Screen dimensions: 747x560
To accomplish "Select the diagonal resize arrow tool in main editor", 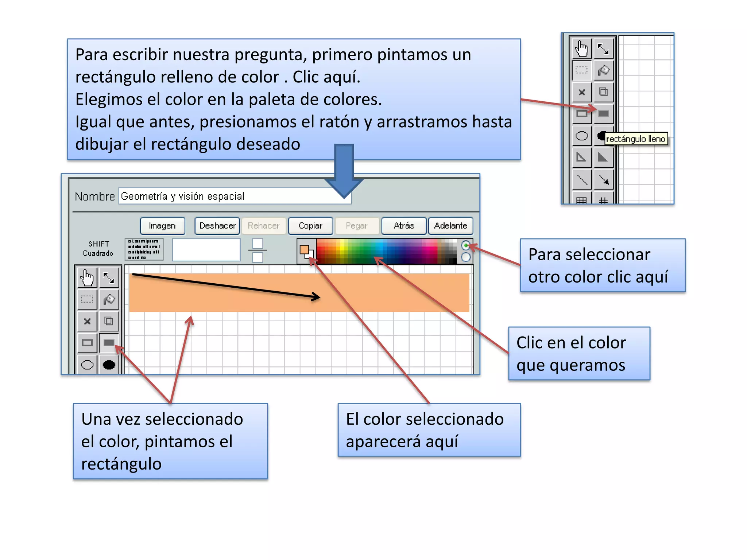I will (x=109, y=278).
